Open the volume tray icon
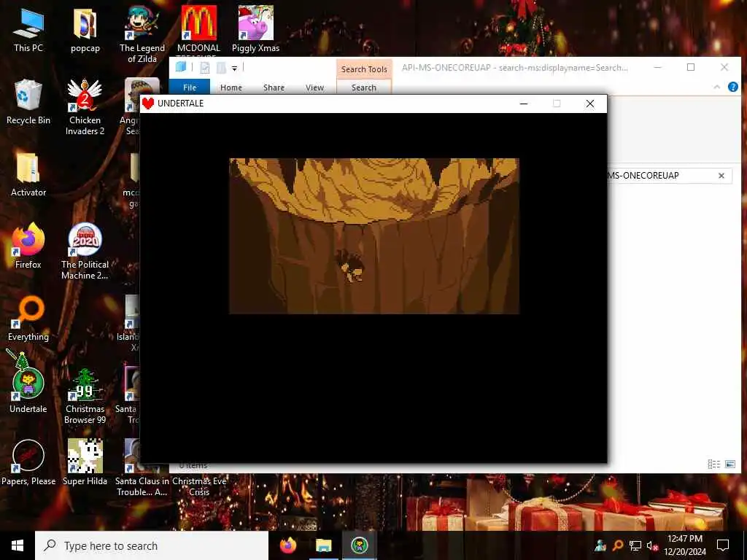The height and width of the screenshot is (560, 747). tap(651, 545)
